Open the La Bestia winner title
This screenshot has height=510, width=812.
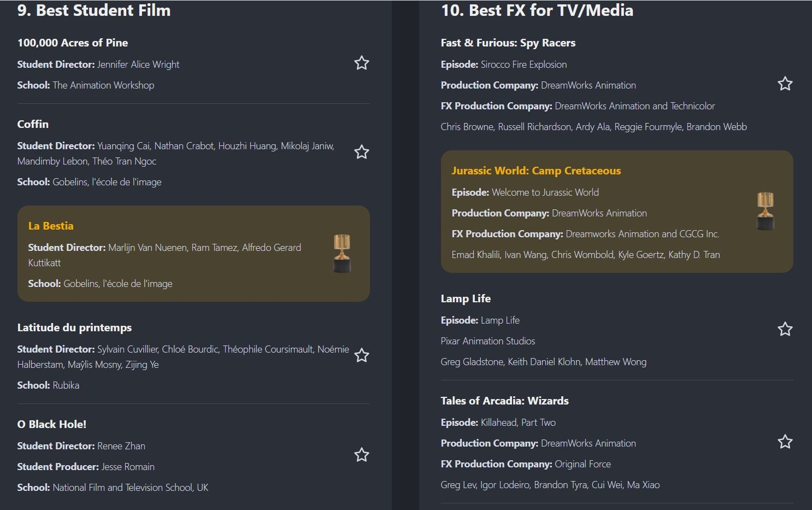(x=51, y=226)
